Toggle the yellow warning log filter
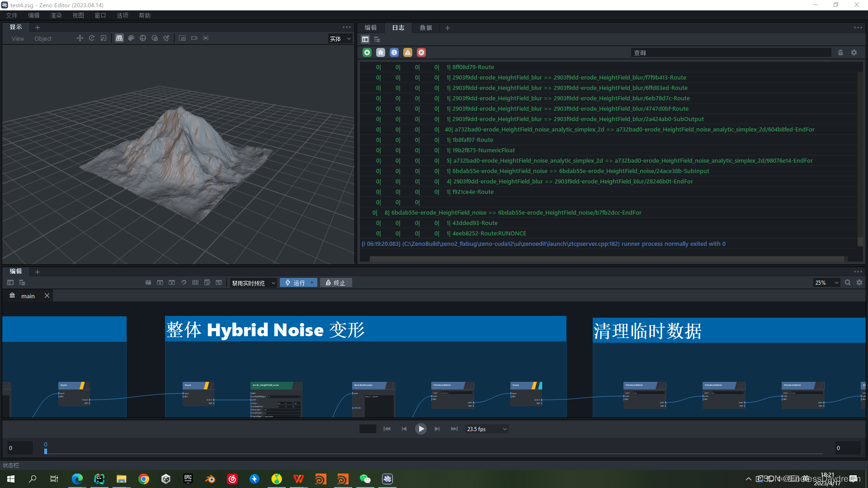Screen dimensions: 868x488 [408, 52]
